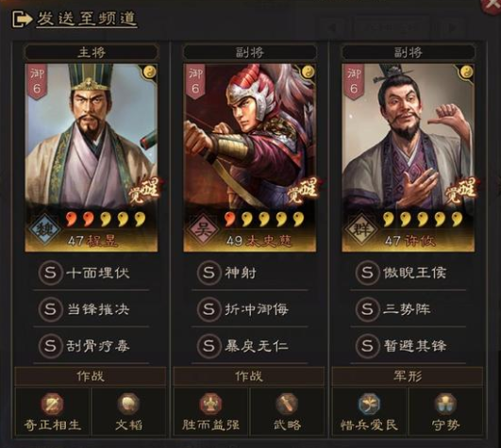501x448 pixels.
Task: Select the 主将 header tab
Action: [92, 52]
